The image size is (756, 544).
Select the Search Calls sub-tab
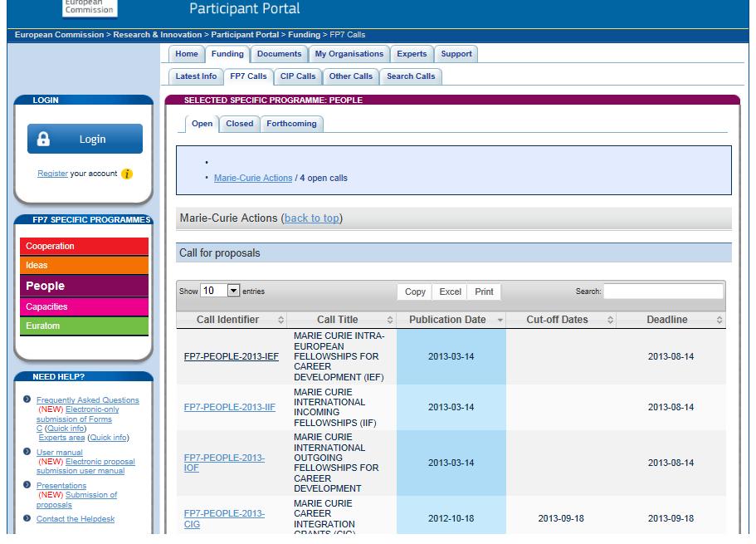click(x=411, y=76)
